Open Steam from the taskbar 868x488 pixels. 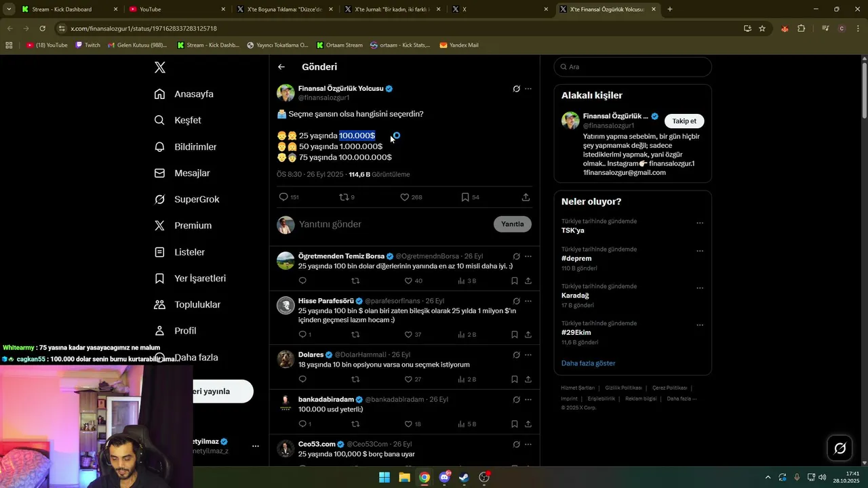pyautogui.click(x=464, y=477)
